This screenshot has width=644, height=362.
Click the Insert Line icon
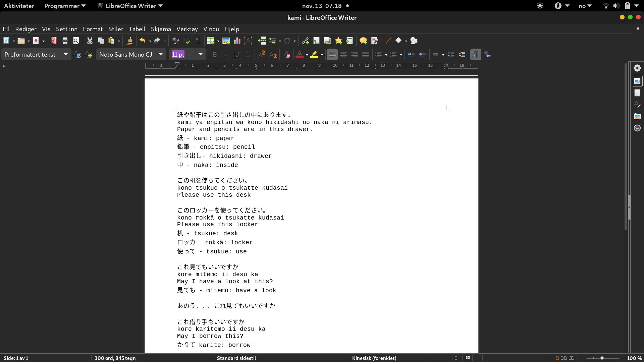pyautogui.click(x=388, y=41)
